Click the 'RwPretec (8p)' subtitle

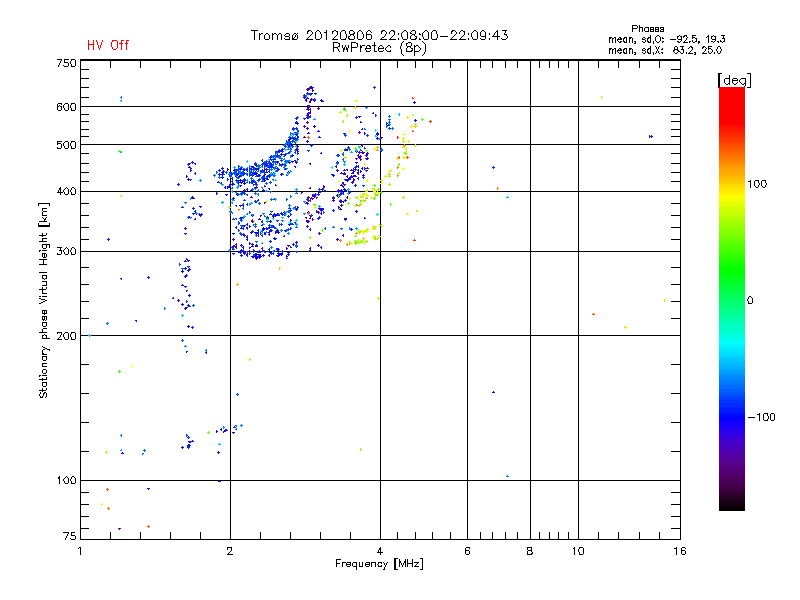379,48
